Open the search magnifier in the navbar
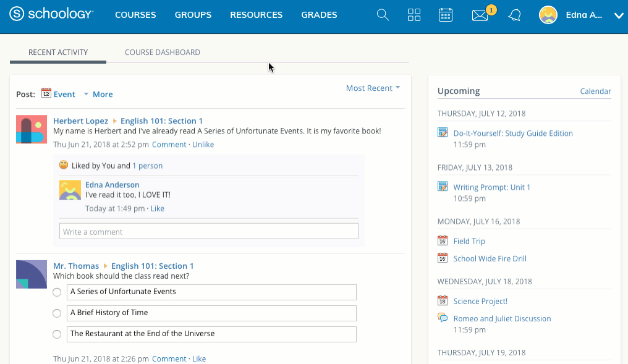Image resolution: width=628 pixels, height=364 pixels. (x=383, y=15)
